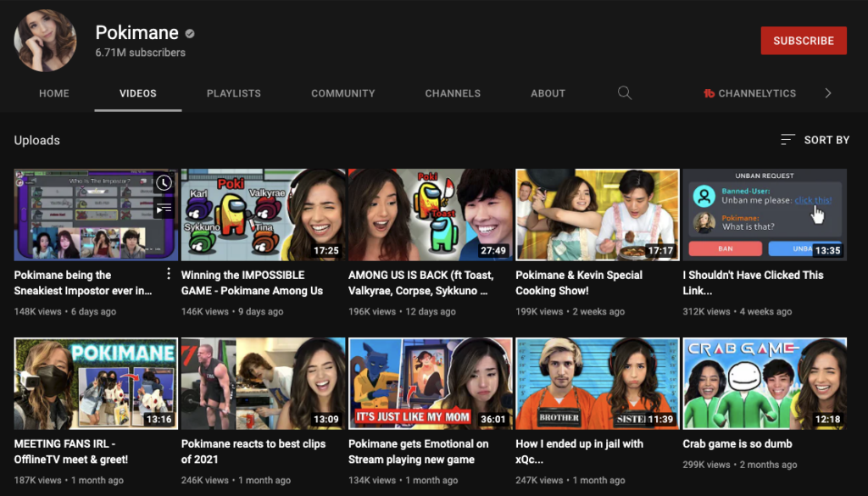Open 'How I ended up in jail with xQc' title

click(x=579, y=452)
